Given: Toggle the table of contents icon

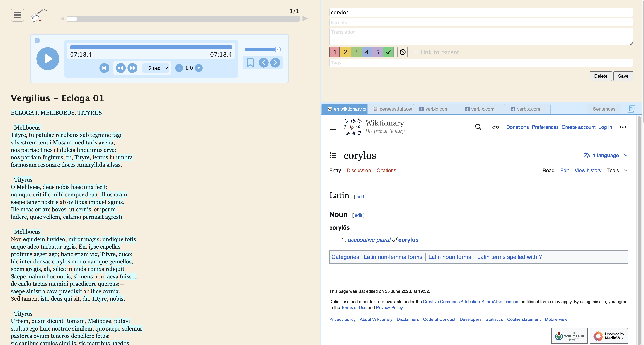Looking at the screenshot, I should tap(333, 156).
